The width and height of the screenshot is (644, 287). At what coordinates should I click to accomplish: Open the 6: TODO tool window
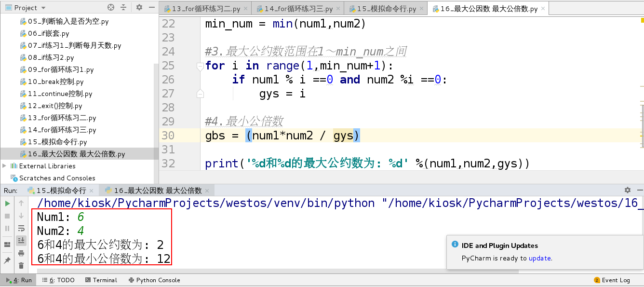coord(59,280)
